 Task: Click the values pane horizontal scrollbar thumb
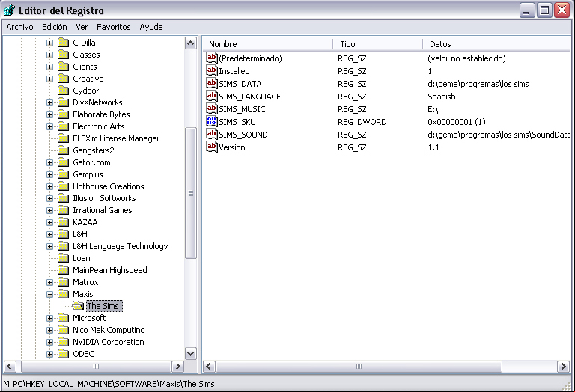click(359, 366)
